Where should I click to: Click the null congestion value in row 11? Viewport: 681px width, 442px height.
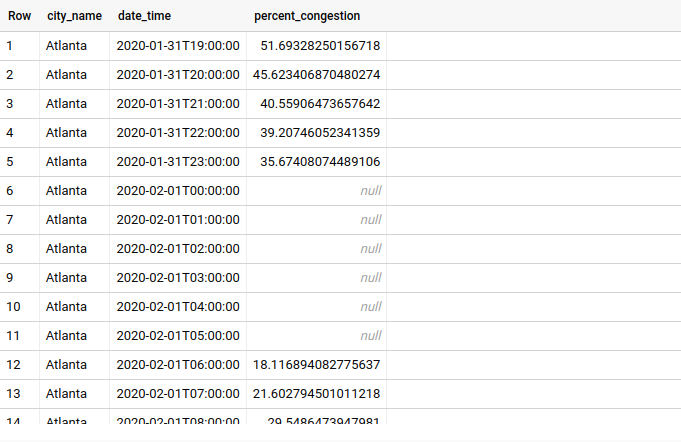370,336
